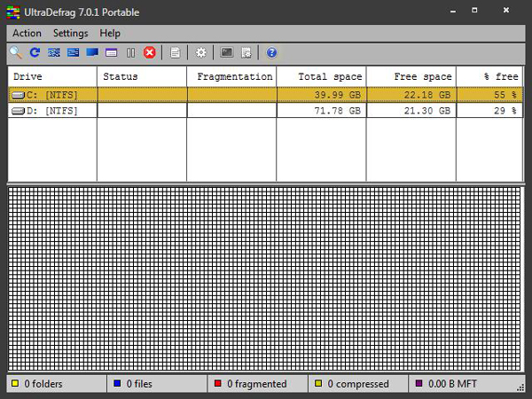Click the red fragmented color swatch

pyautogui.click(x=218, y=383)
